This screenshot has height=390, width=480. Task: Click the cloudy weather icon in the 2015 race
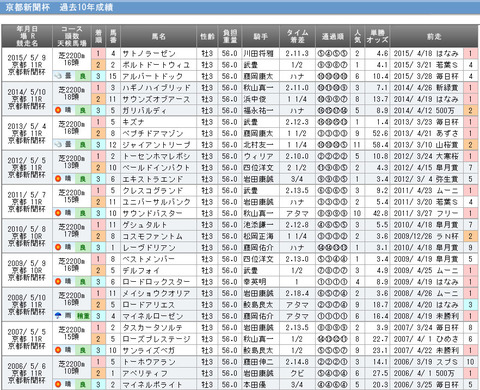coord(58,76)
